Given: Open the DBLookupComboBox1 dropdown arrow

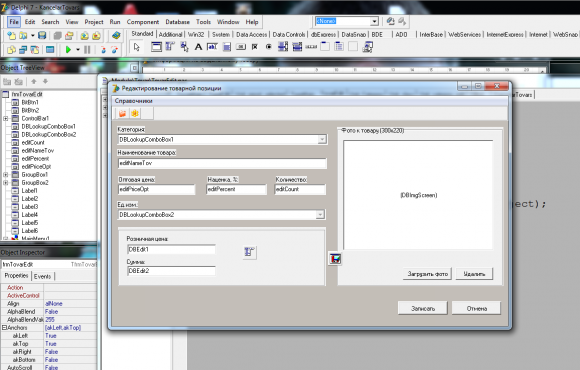Looking at the screenshot, I should (322, 139).
